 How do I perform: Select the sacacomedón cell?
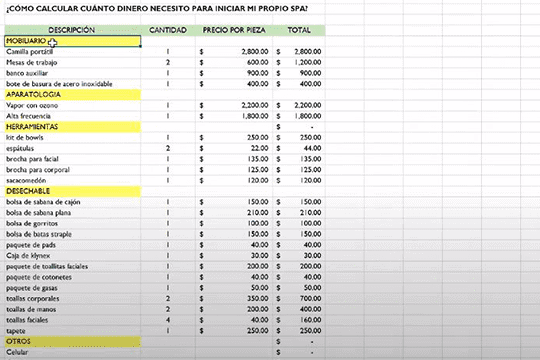coord(73,181)
